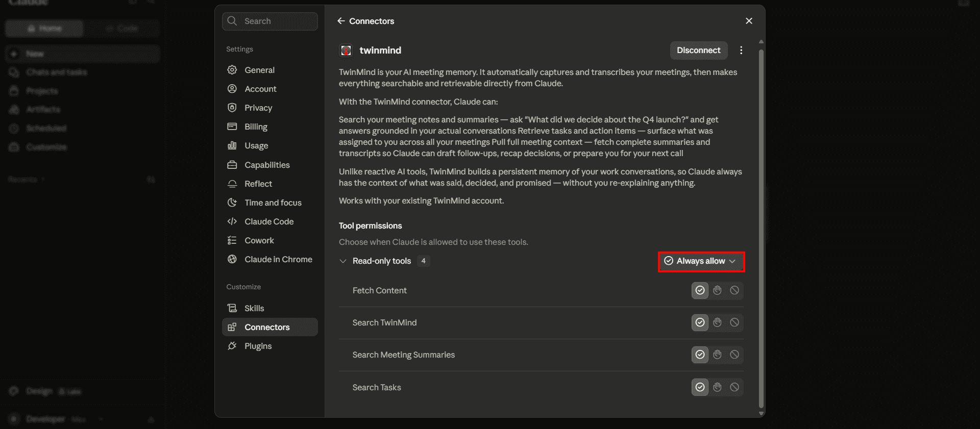Block the Search TwinMind tool
The height and width of the screenshot is (429, 980).
click(x=734, y=322)
